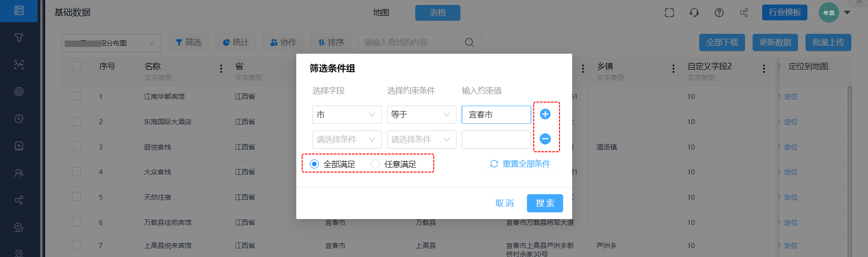The image size is (868, 257).
Task: Click the 取消 button in dialog
Action: click(x=504, y=203)
